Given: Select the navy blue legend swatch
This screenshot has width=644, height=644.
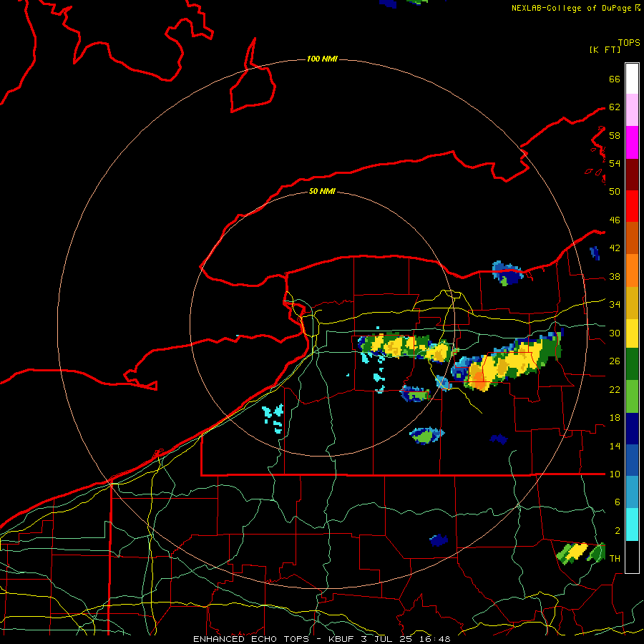Looking at the screenshot, I should (x=632, y=429).
